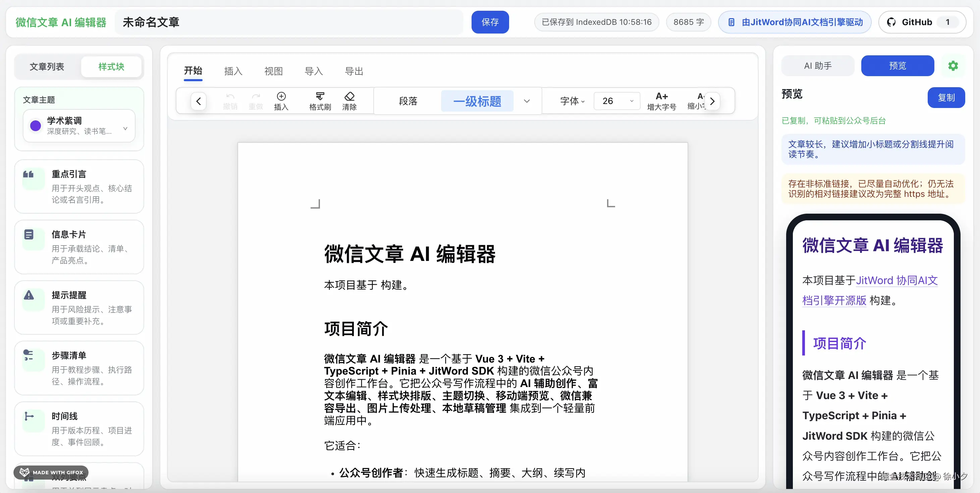Click the 复制 copy button

[x=946, y=98]
